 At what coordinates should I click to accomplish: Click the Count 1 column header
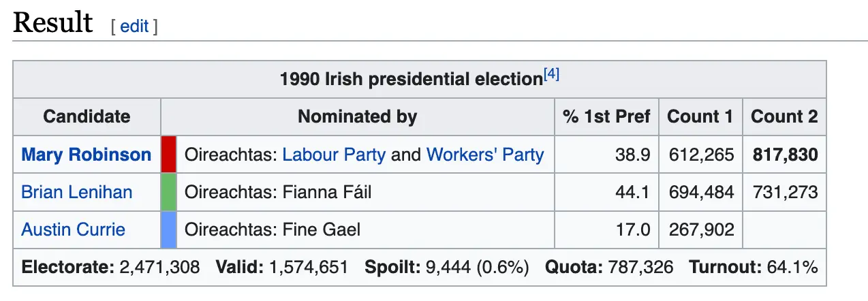coord(700,116)
